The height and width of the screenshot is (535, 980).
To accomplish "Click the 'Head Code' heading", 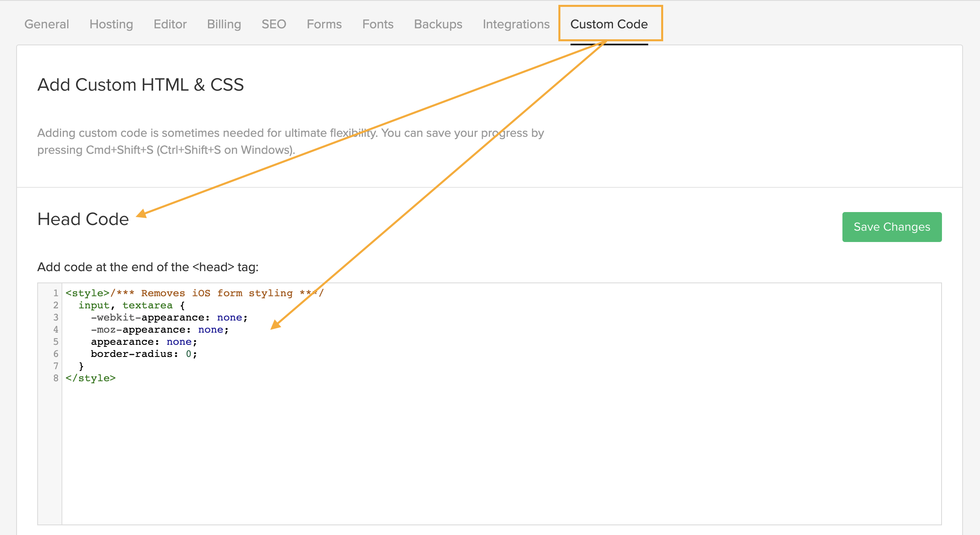I will pyautogui.click(x=83, y=219).
